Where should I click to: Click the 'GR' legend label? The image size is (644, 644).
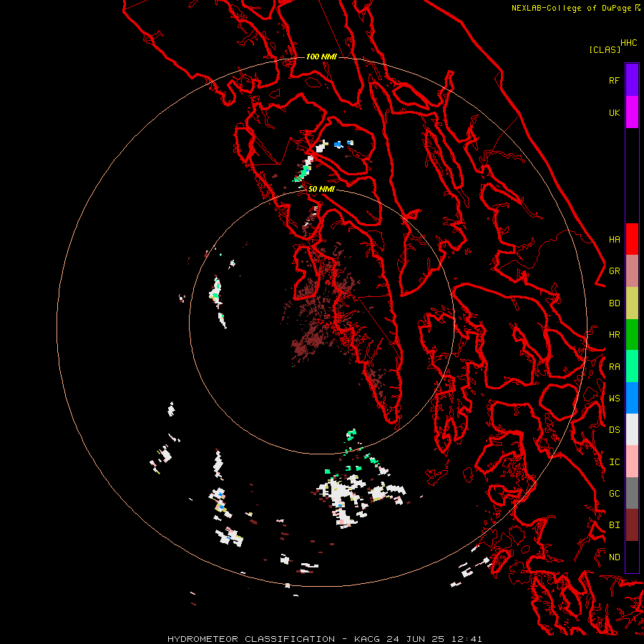pyautogui.click(x=614, y=271)
